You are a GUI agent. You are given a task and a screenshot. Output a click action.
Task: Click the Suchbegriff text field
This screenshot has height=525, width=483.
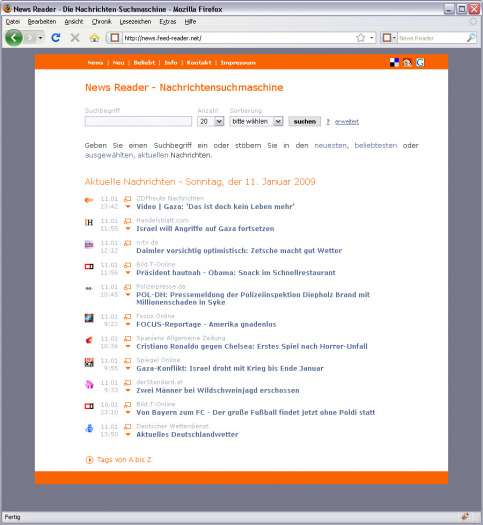(138, 121)
